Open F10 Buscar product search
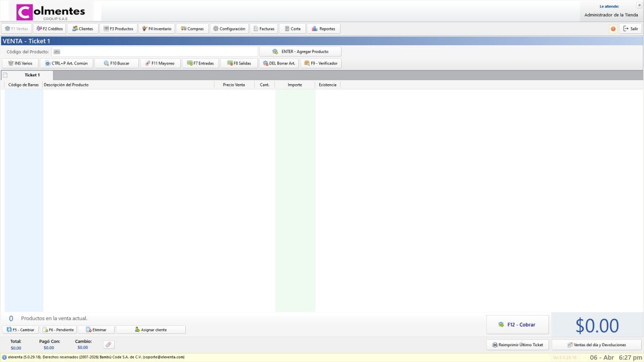This screenshot has height=362, width=644. [x=116, y=63]
